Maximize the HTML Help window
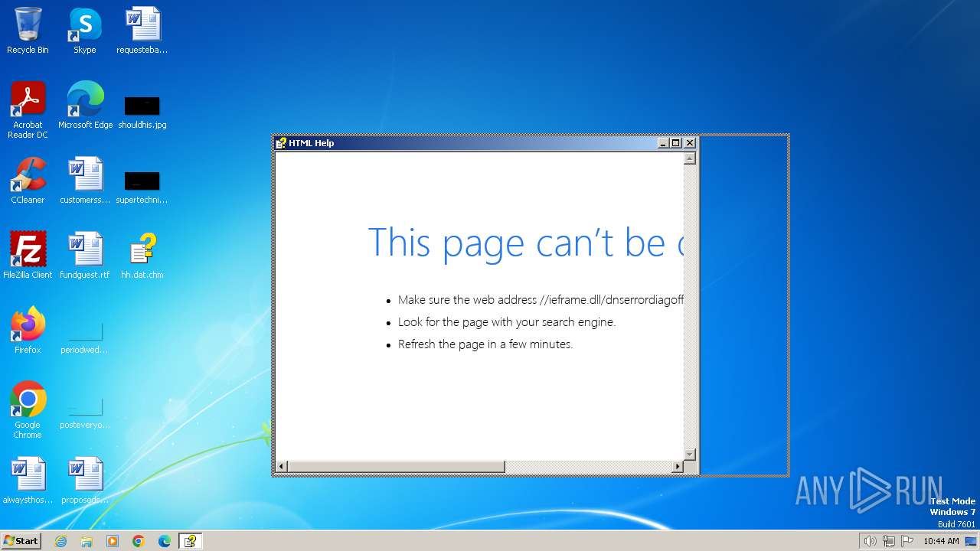980x551 pixels. (676, 143)
